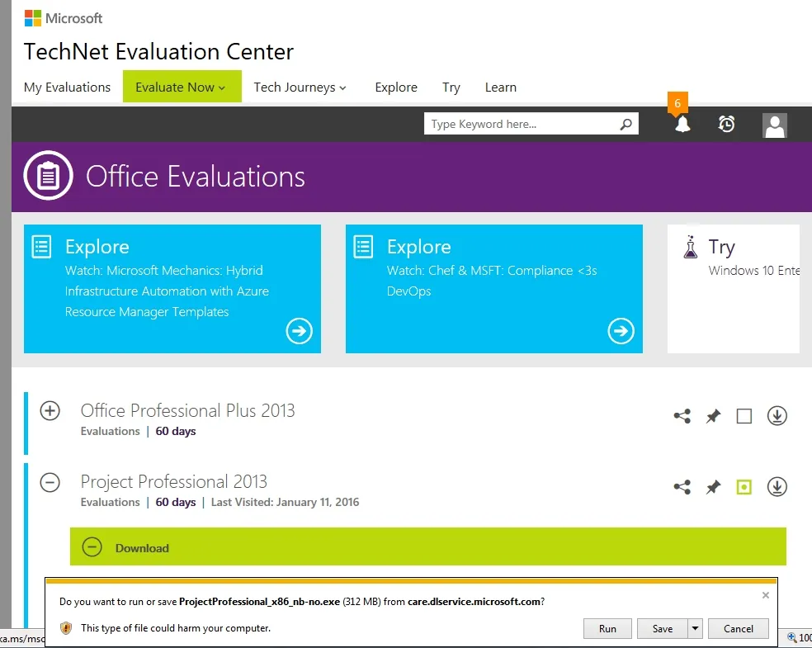Open Project Professional 2013 title
The width and height of the screenshot is (812, 648).
173,482
